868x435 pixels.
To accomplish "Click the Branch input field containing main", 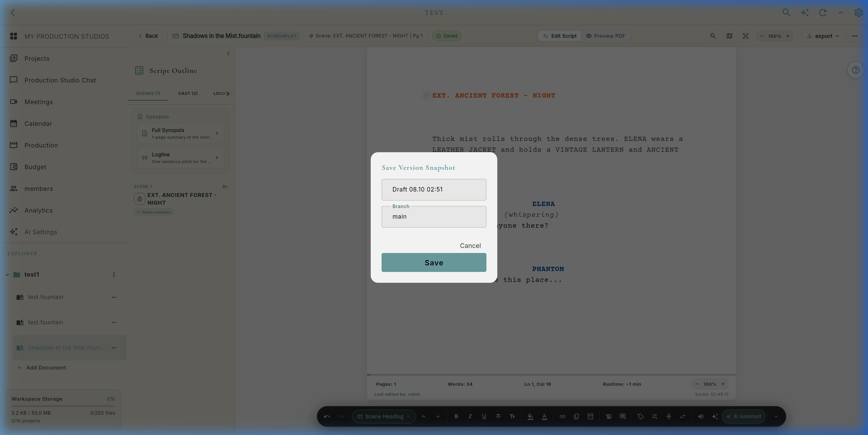I will pyautogui.click(x=434, y=217).
